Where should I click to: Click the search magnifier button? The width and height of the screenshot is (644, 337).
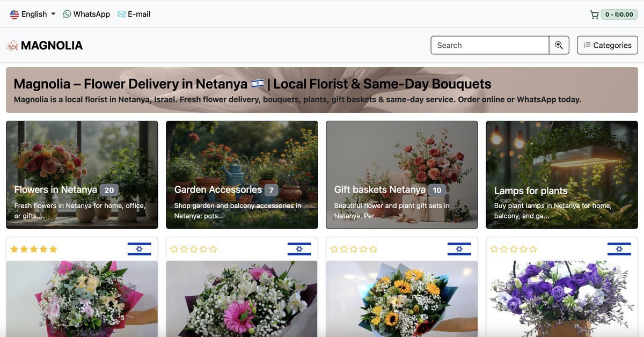click(x=559, y=45)
